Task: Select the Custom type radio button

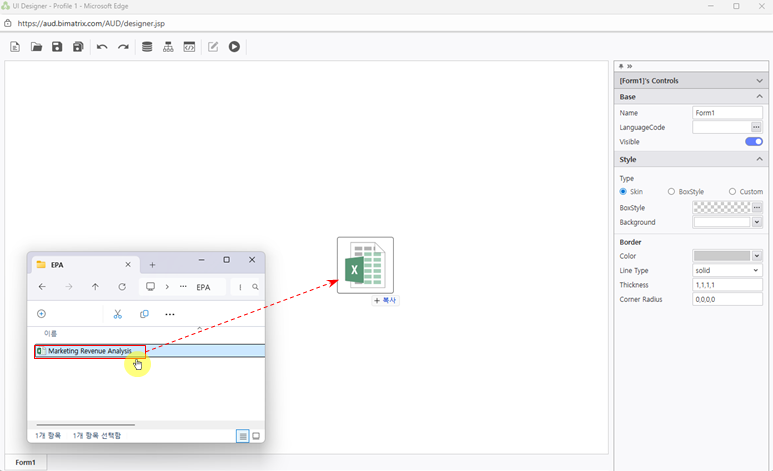Action: click(x=732, y=191)
